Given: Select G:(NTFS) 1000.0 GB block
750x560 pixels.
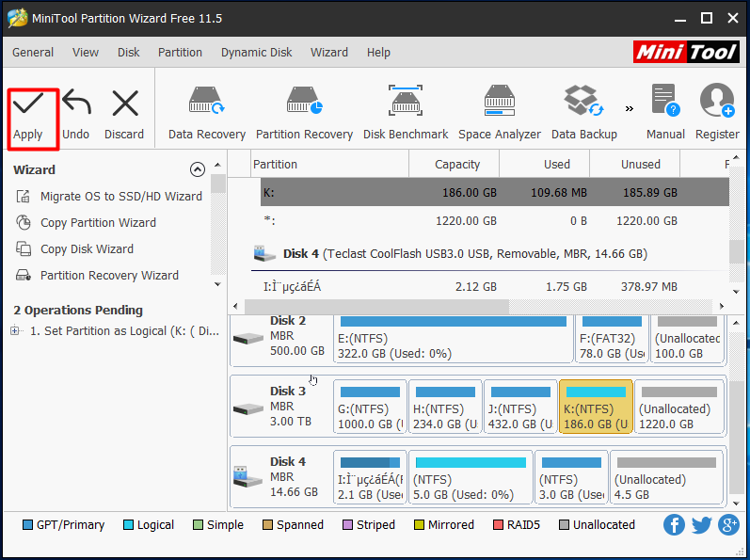Looking at the screenshot, I should click(x=370, y=407).
